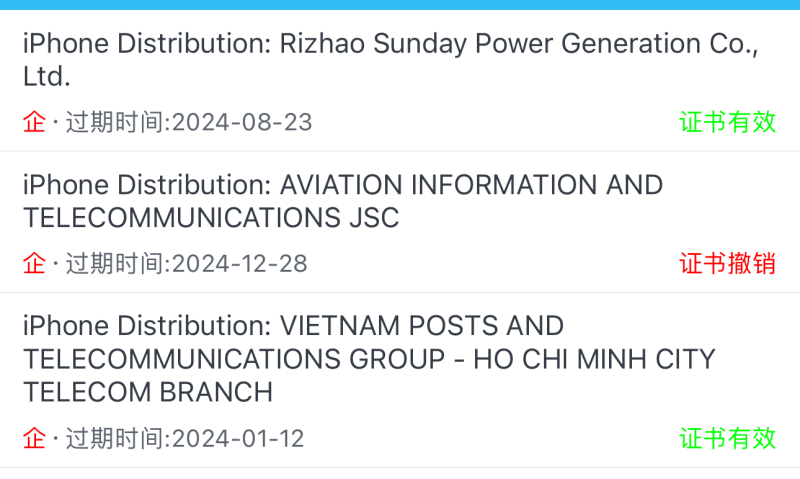Click the "TELECOM BRANCH" title line
Screen dimensions: 800x479
coord(148,392)
